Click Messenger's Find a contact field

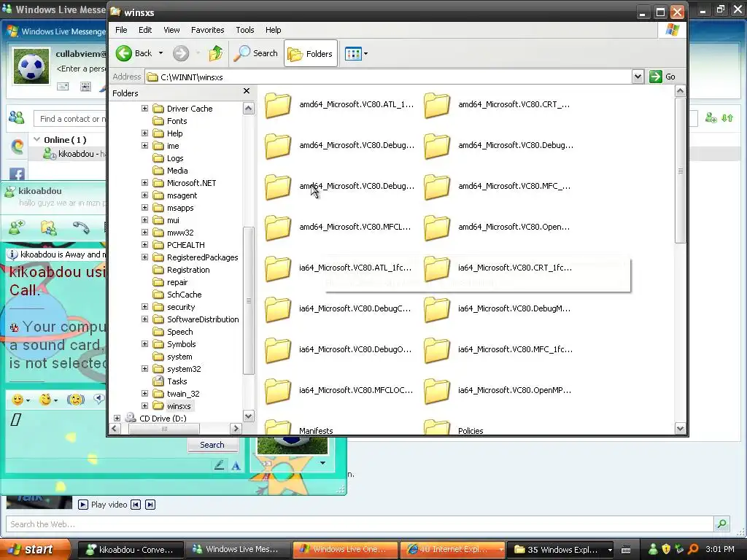click(x=70, y=119)
